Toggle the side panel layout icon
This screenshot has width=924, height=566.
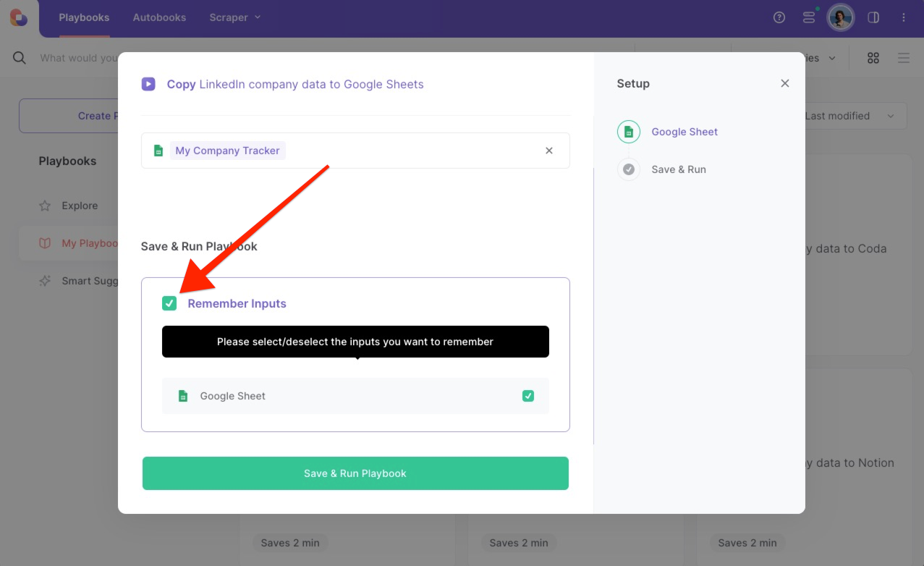pyautogui.click(x=873, y=17)
